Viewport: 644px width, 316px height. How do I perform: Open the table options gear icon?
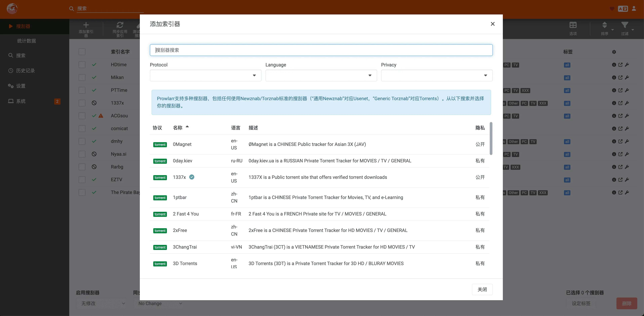pos(614,52)
